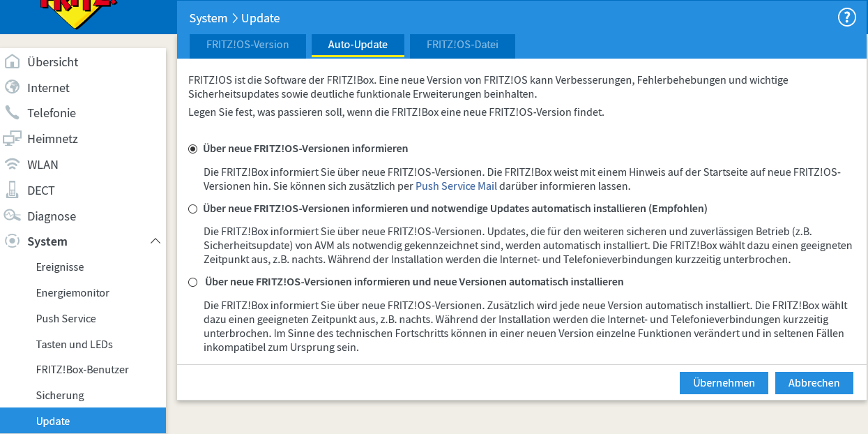This screenshot has height=434, width=868.
Task: Click the Übernehmen button
Action: click(724, 383)
